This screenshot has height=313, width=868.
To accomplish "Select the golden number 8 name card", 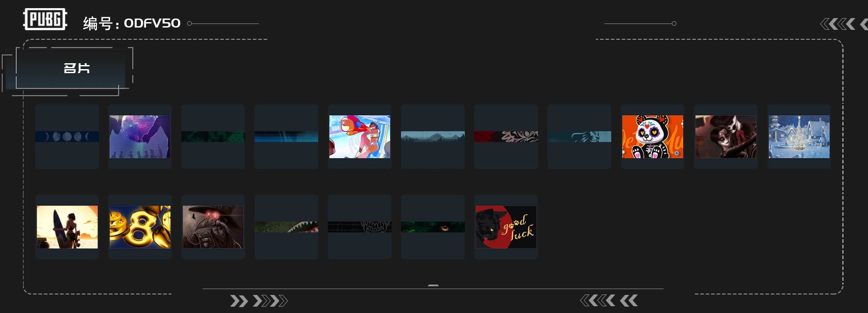I will [x=140, y=227].
